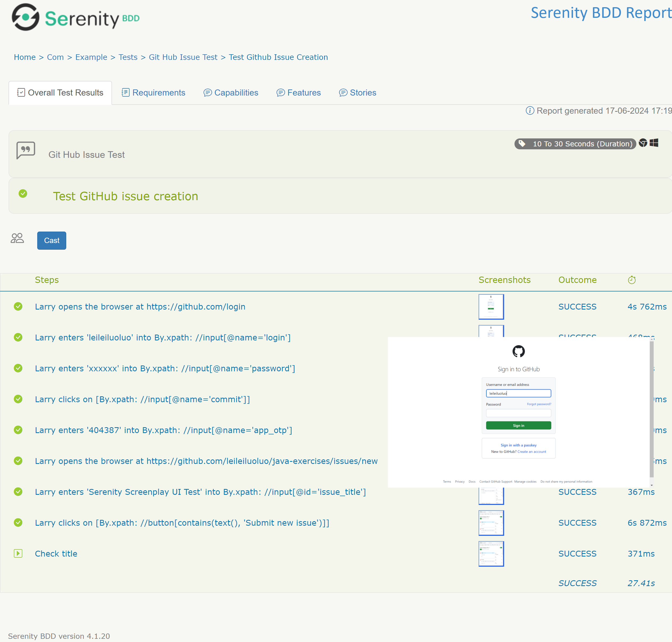The height and width of the screenshot is (642, 672).
Task: Click the Screenshots column header
Action: click(504, 280)
